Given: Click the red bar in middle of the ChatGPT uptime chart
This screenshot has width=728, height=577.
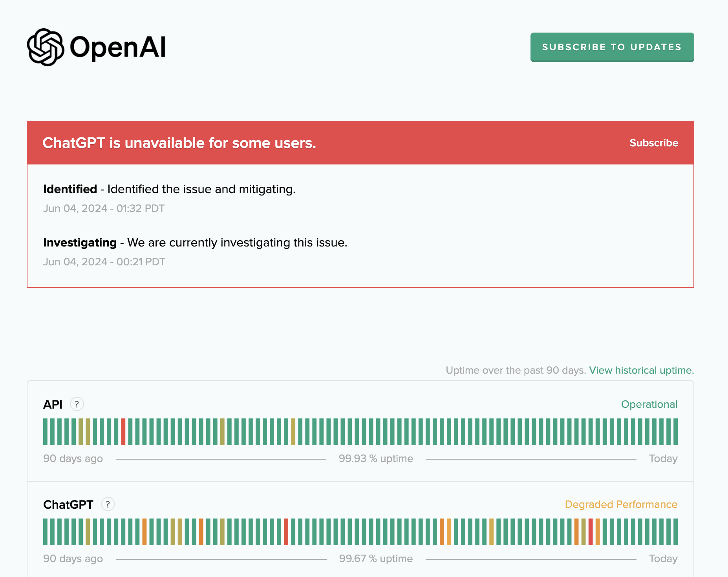Looking at the screenshot, I should (286, 532).
